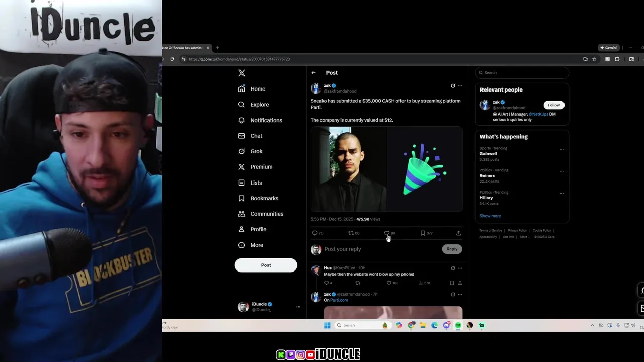Image resolution: width=644 pixels, height=362 pixels.
Task: Click Grok icon on zak's 7h reply
Action: pos(453,294)
